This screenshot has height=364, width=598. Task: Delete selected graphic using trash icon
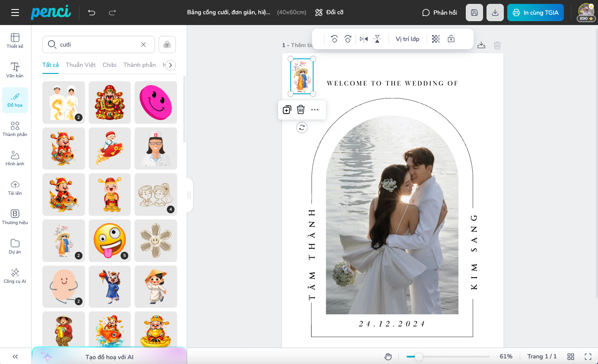coord(301,110)
